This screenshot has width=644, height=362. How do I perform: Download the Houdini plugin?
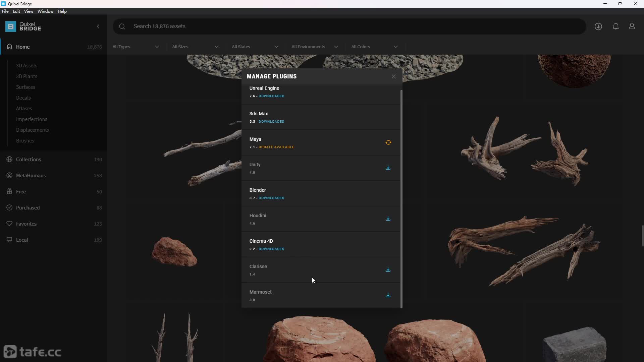click(388, 219)
